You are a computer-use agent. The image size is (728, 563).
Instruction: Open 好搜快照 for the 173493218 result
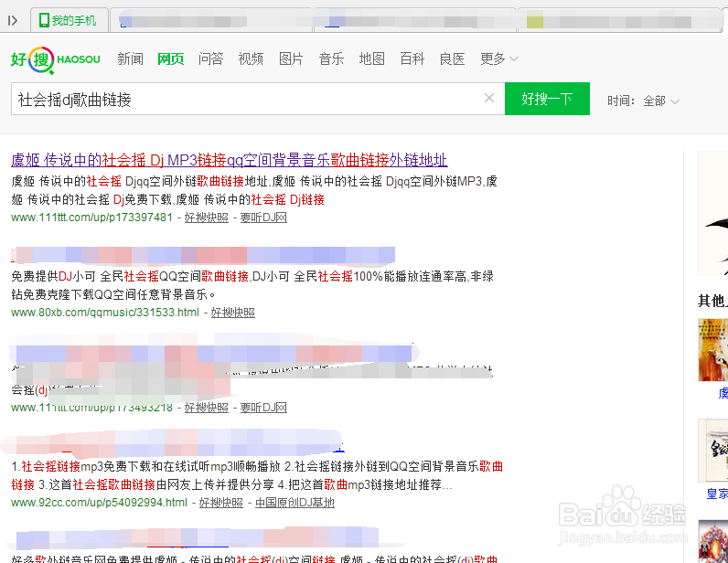tap(206, 408)
